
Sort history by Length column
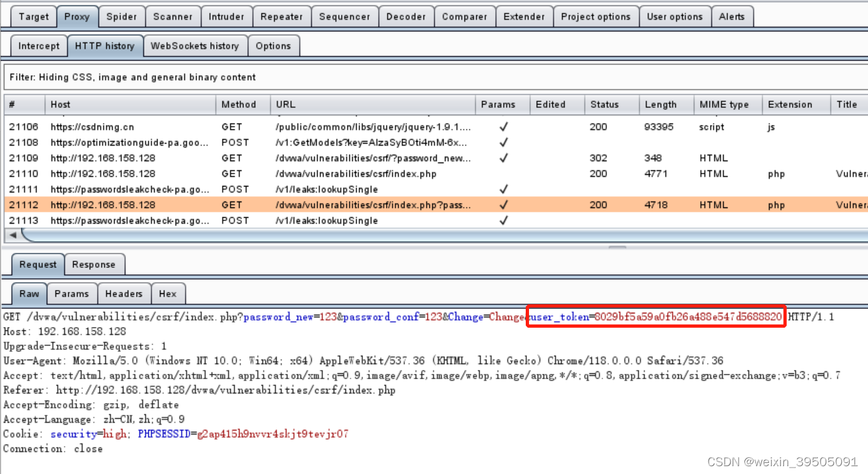point(667,104)
